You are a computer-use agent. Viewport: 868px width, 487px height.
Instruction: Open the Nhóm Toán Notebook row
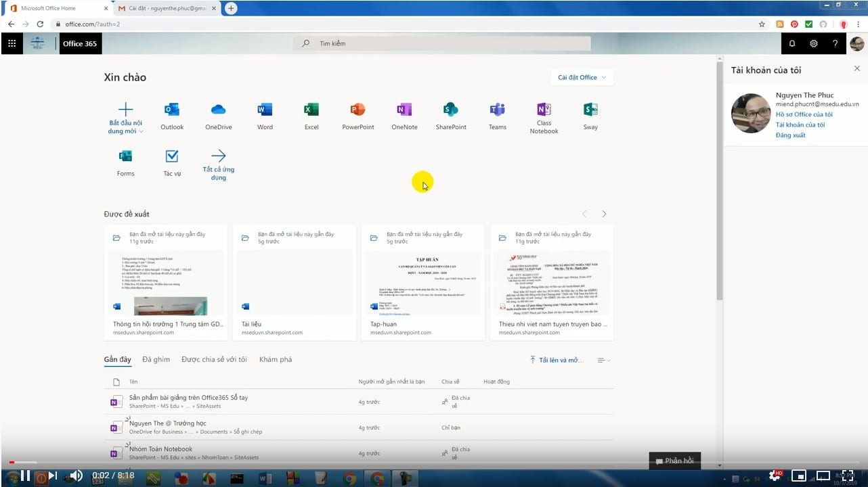(x=359, y=453)
